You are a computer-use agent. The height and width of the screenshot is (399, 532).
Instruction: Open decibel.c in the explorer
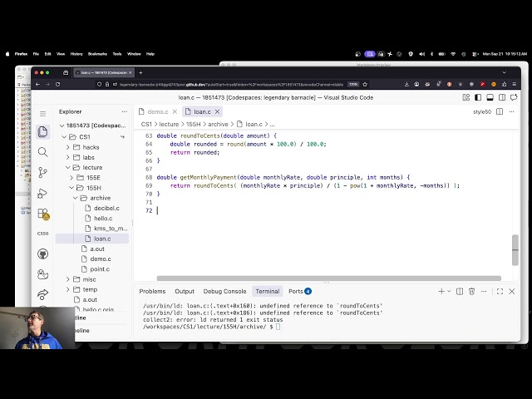pos(106,209)
